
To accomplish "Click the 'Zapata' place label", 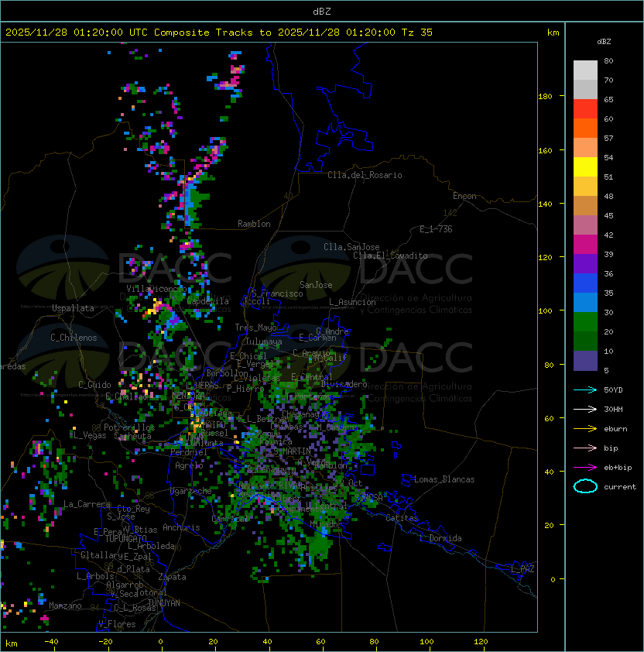I will pyautogui.click(x=172, y=577).
